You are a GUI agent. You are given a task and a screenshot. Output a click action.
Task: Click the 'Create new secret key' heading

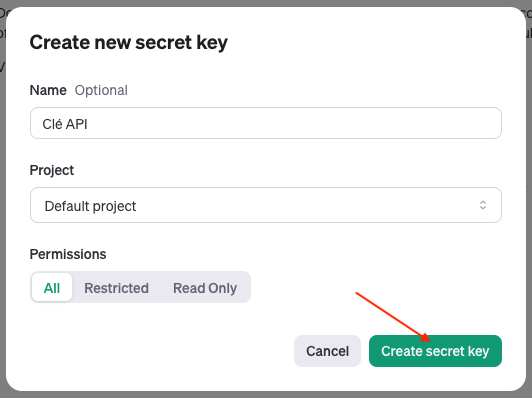[129, 42]
